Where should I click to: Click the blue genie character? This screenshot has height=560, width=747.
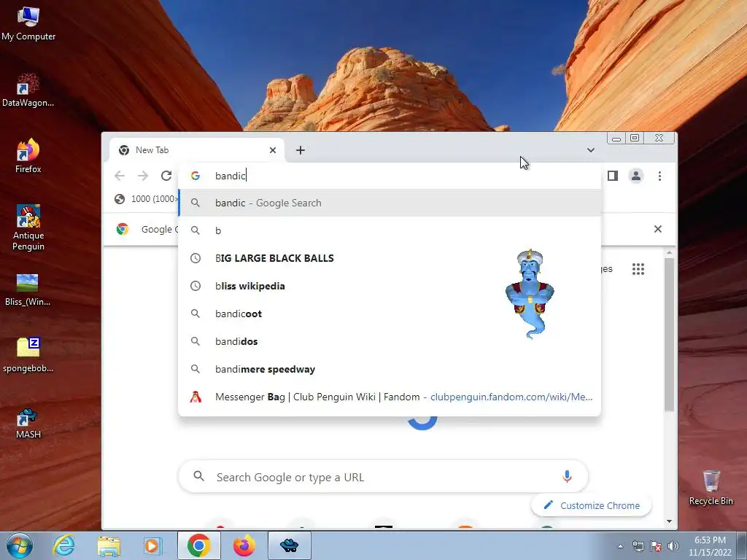pyautogui.click(x=530, y=293)
